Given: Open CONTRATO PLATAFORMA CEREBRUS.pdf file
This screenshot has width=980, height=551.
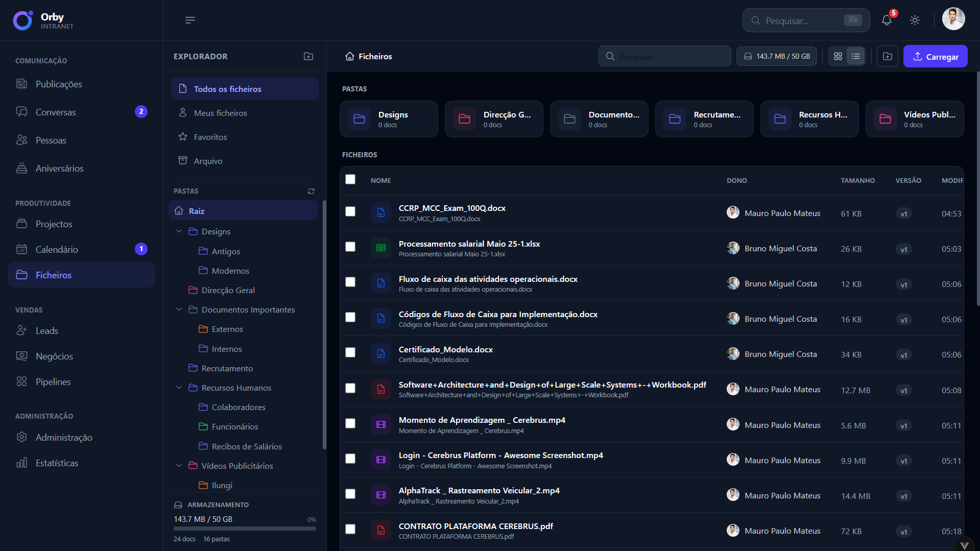Looking at the screenshot, I should coord(476,526).
